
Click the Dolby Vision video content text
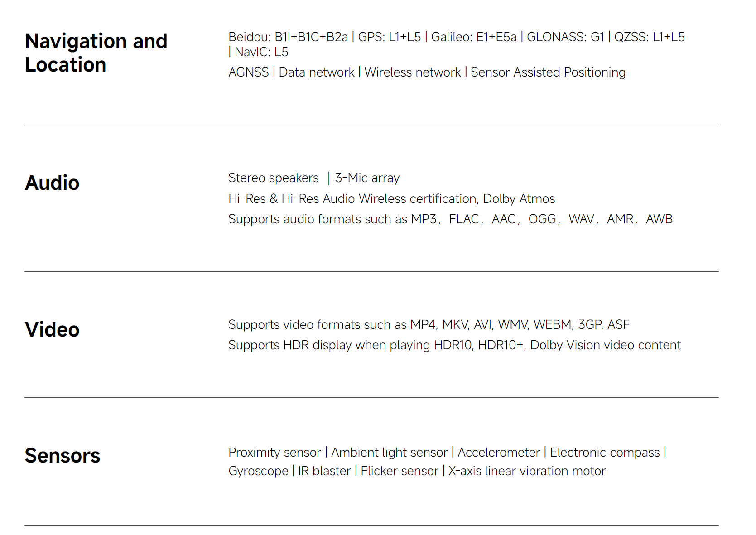pyautogui.click(x=606, y=345)
